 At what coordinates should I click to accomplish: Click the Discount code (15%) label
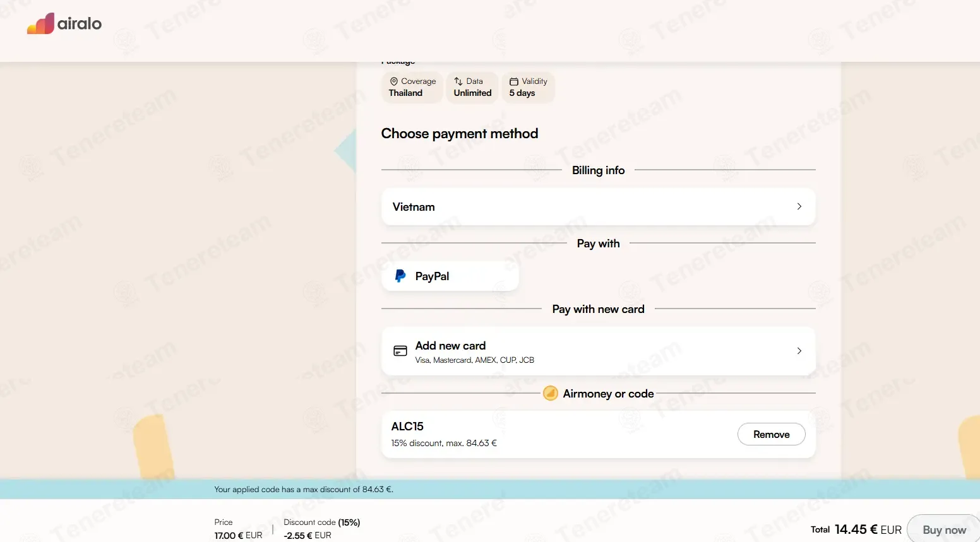tap(322, 522)
